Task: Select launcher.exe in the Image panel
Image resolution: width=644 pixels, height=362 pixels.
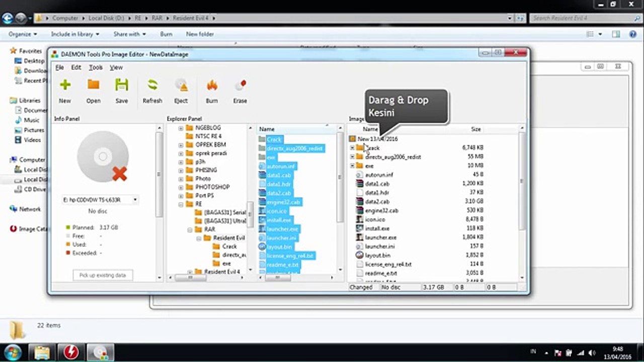Action: (x=380, y=237)
